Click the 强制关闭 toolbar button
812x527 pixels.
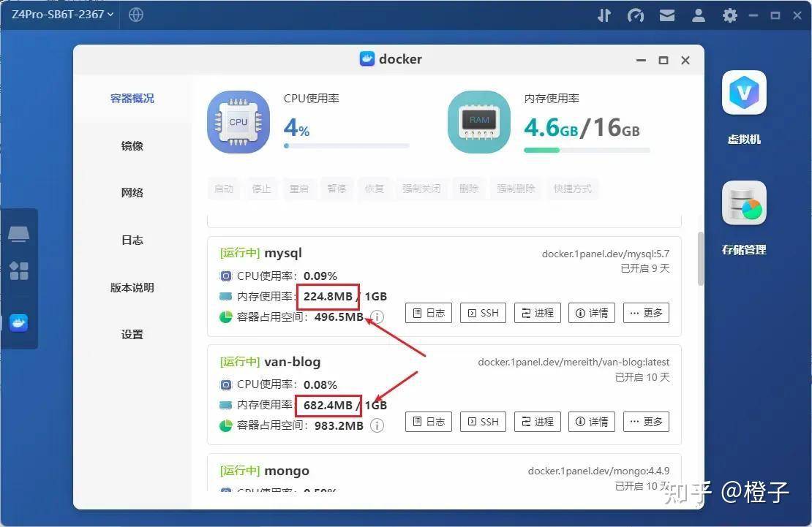[421, 189]
